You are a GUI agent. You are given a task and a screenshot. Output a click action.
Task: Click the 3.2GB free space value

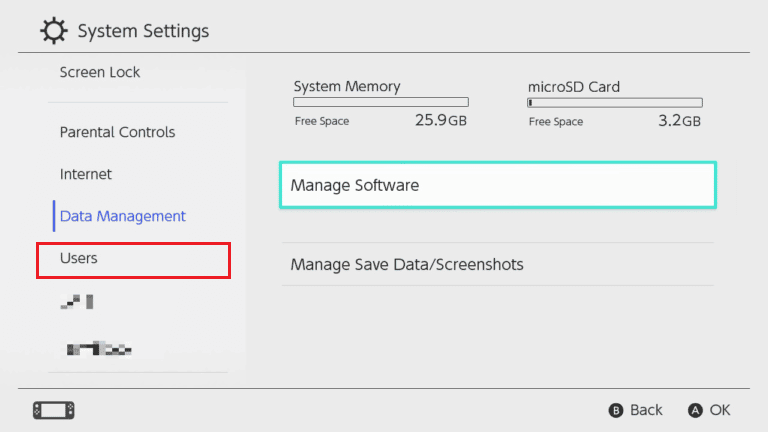click(680, 121)
